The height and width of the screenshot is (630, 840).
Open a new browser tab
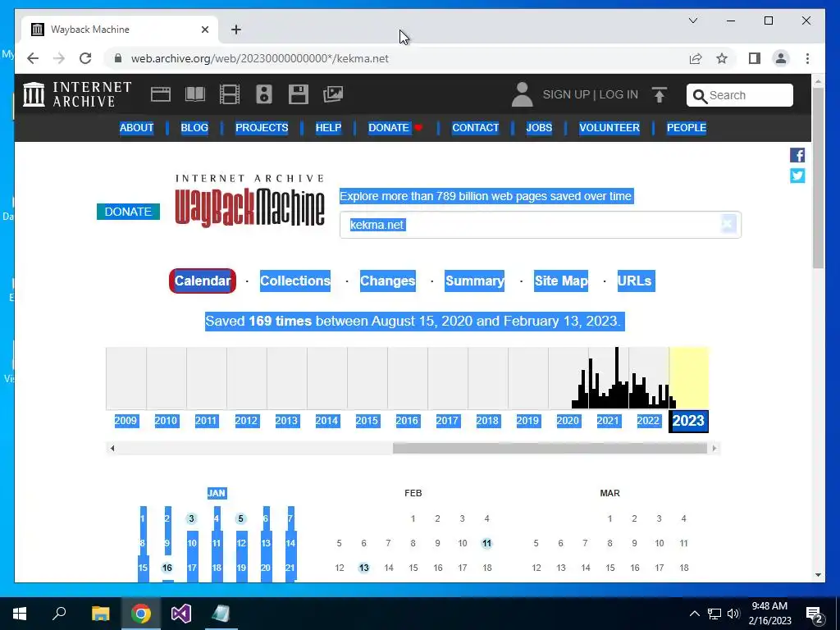(235, 30)
